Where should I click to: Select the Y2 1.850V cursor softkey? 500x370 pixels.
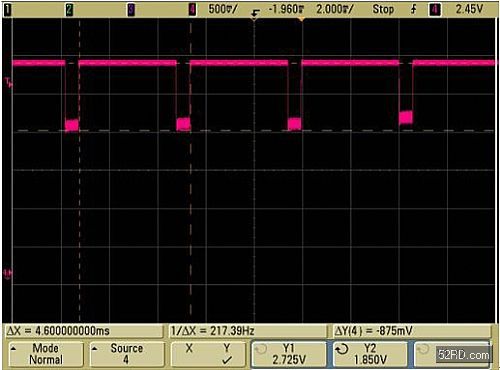point(370,354)
